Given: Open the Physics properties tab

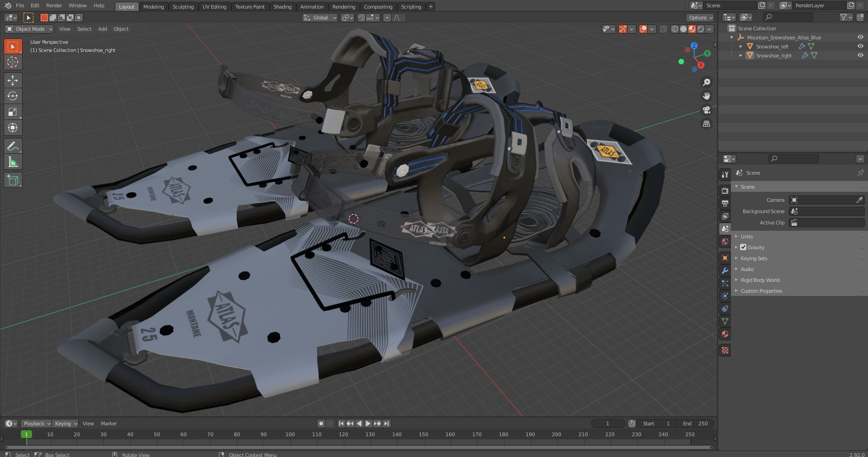Looking at the screenshot, I should [x=725, y=296].
